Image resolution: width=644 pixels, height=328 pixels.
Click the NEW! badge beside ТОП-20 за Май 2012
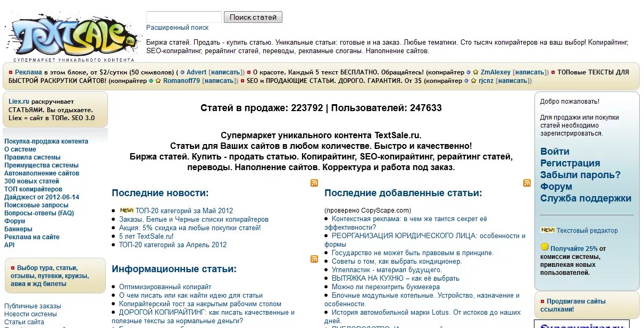click(x=127, y=210)
